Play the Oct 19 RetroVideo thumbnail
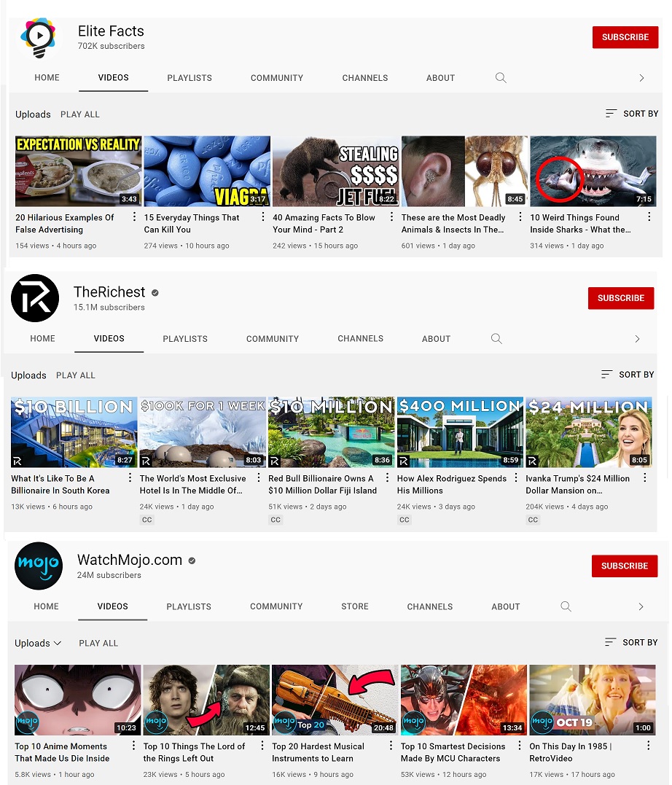Viewport: 672px width, 785px height. click(593, 700)
